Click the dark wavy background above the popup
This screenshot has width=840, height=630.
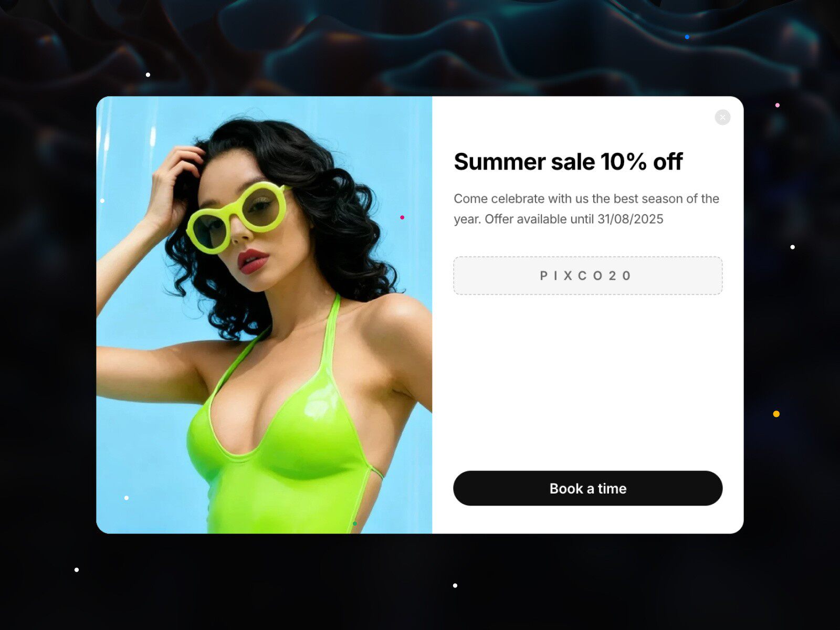tap(420, 47)
